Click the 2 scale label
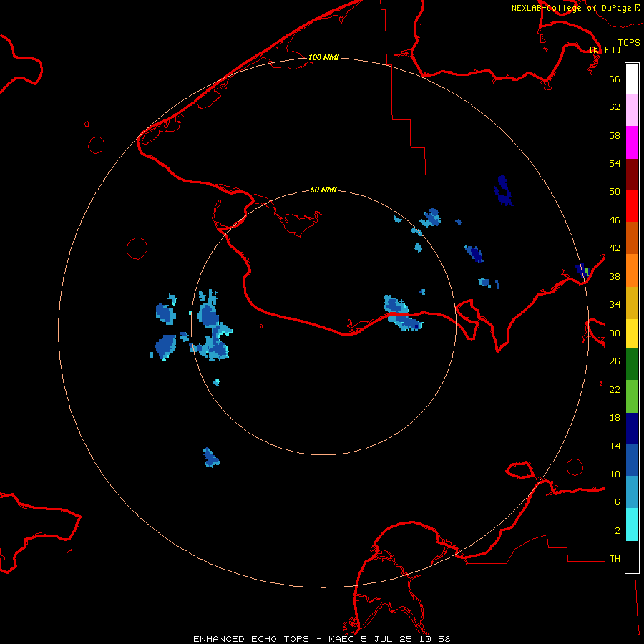The width and height of the screenshot is (644, 644). coord(618,531)
